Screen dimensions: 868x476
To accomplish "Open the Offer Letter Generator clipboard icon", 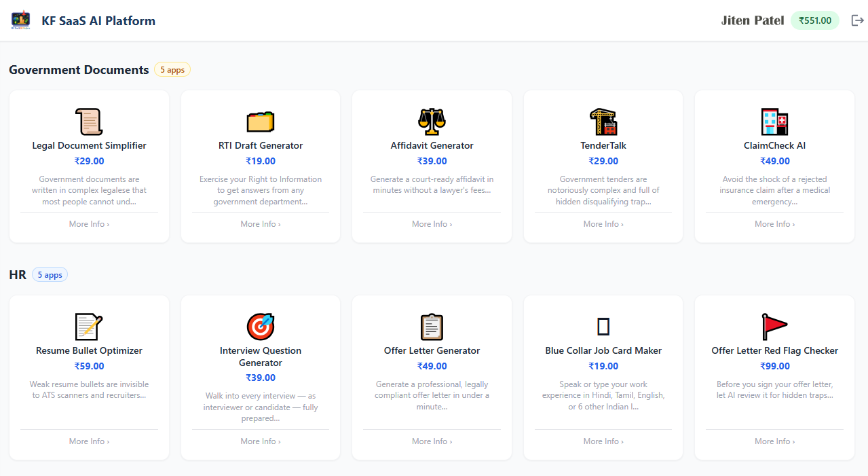I will 432,326.
